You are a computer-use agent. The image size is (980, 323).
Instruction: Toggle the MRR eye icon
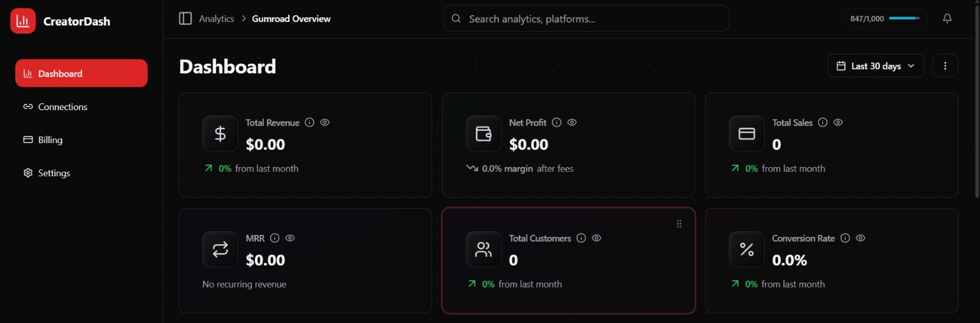(x=290, y=238)
